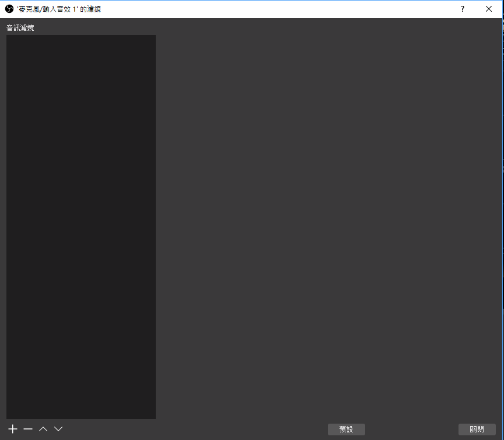Click the blank dialog background area
Screen dimensions: 504x440
tap(321, 233)
